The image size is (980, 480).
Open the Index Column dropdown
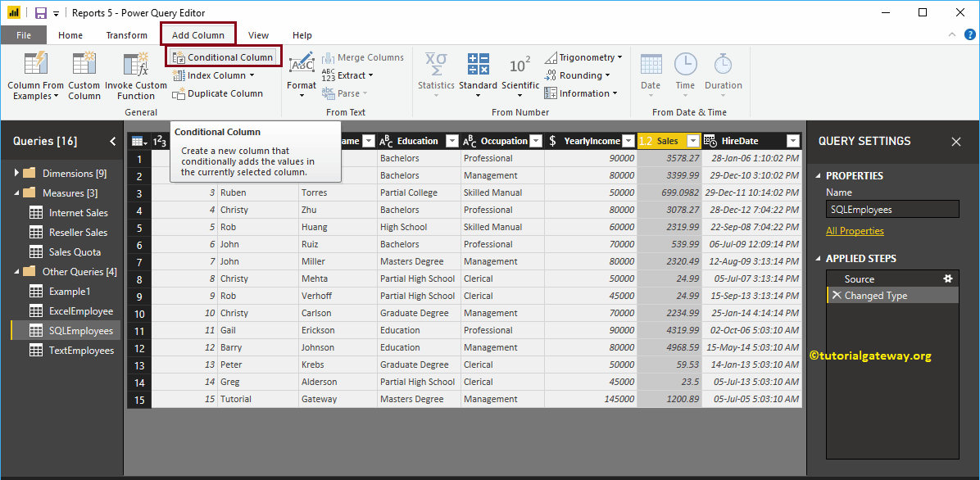213,75
